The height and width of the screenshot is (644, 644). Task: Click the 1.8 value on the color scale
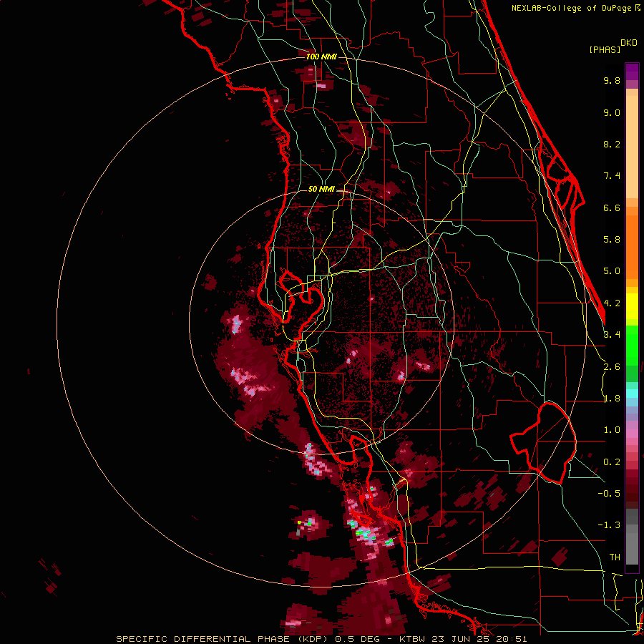pos(612,399)
